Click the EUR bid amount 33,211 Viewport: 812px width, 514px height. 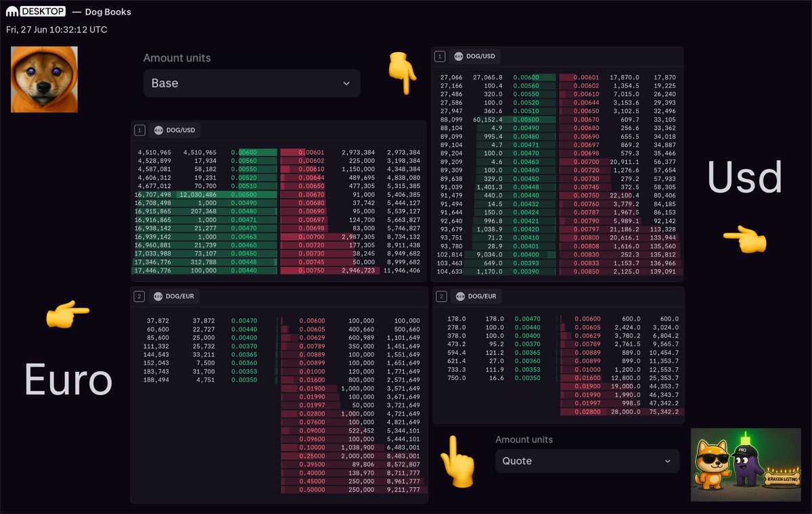(x=204, y=354)
